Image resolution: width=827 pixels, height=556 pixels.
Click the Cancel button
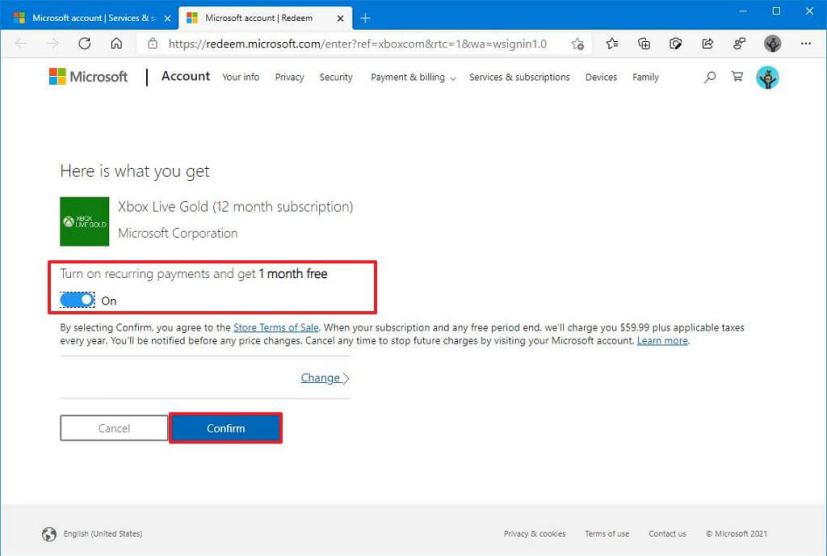tap(114, 428)
